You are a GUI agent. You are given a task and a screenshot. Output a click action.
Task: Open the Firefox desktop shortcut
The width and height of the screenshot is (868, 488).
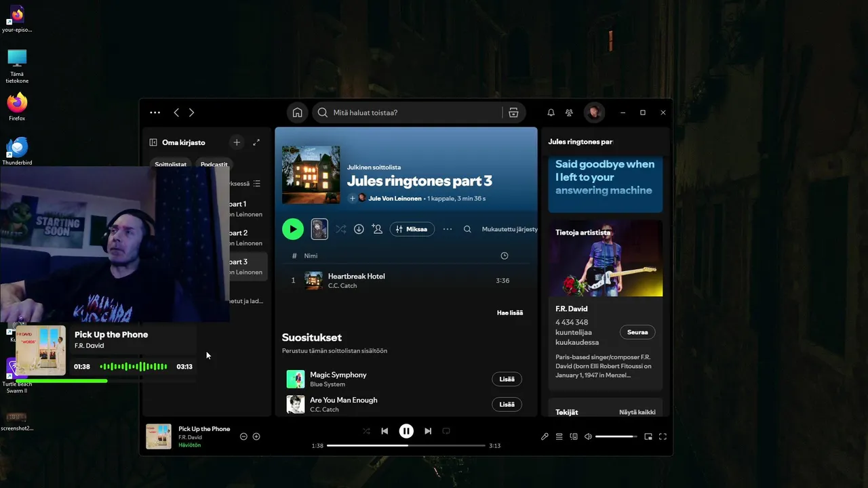click(x=17, y=107)
